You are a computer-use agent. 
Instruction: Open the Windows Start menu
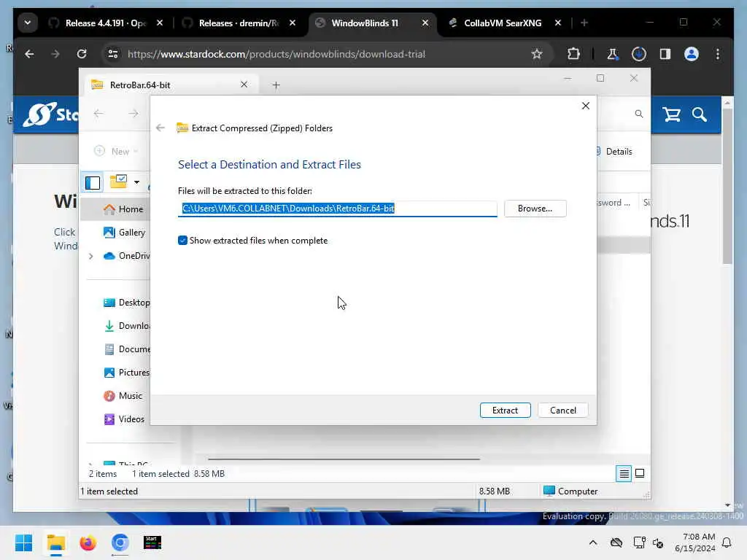coord(23,542)
